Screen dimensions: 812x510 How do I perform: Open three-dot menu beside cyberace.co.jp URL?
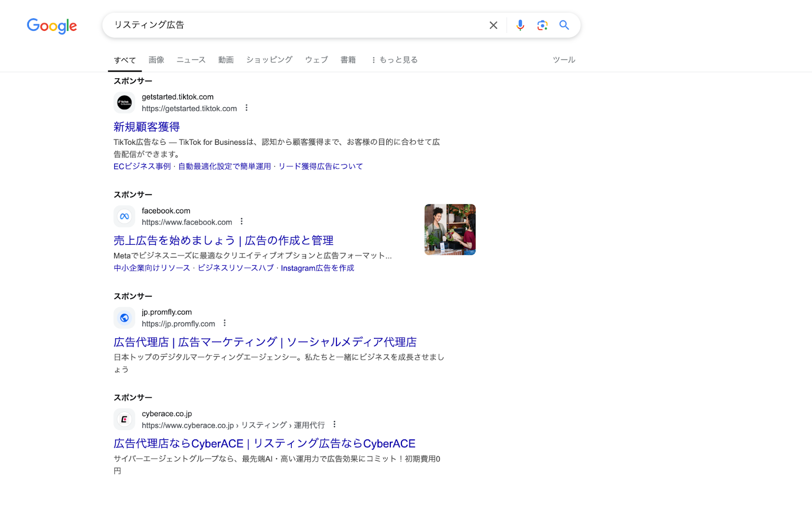(334, 425)
